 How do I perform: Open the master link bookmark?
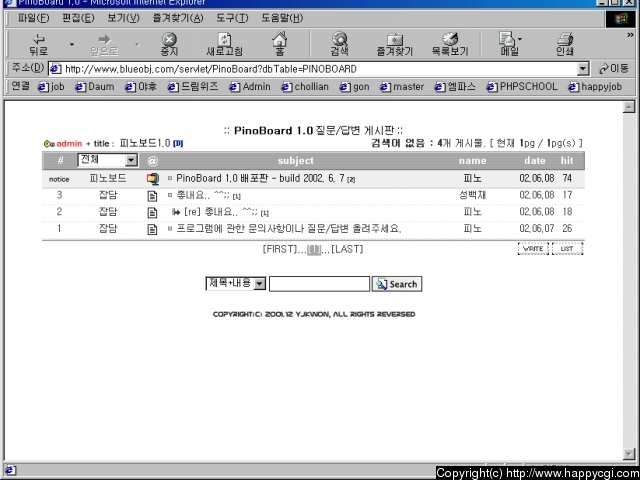[x=402, y=87]
